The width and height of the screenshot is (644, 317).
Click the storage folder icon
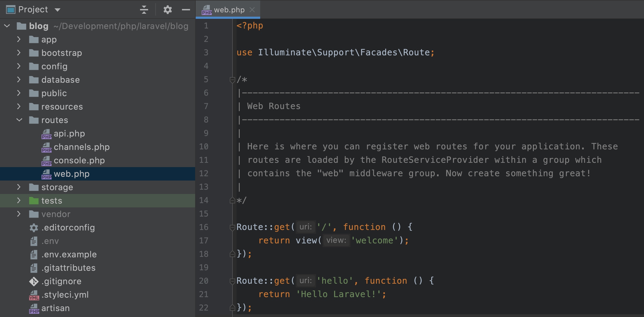[x=34, y=187]
